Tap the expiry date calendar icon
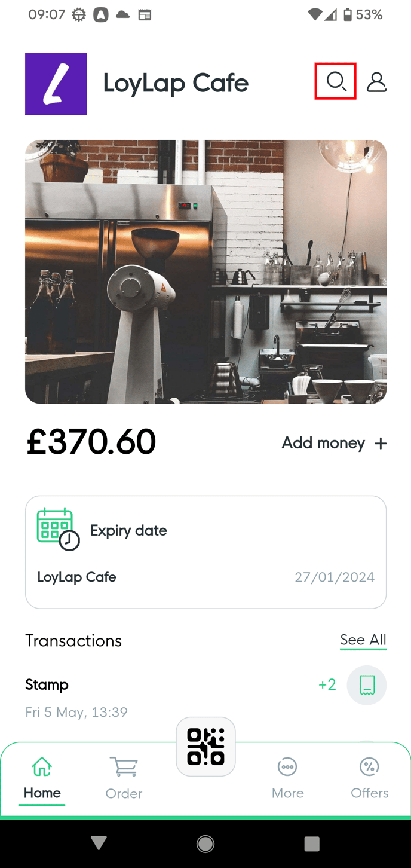This screenshot has width=411, height=868. point(56,528)
